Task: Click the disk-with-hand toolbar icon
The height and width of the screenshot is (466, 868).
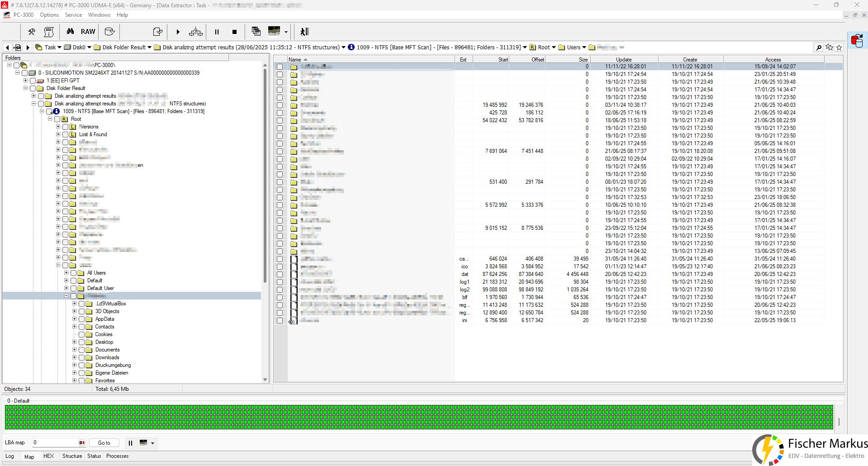Action: click(109, 32)
